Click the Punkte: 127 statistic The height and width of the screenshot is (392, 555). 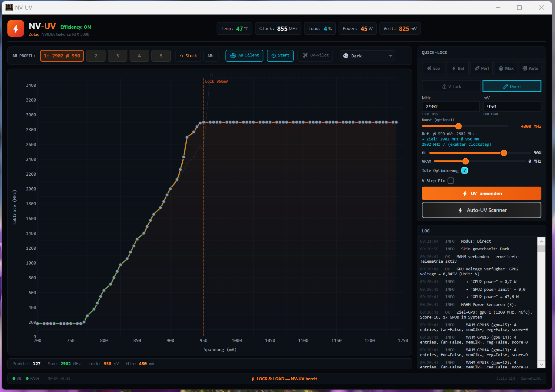pyautogui.click(x=27, y=364)
